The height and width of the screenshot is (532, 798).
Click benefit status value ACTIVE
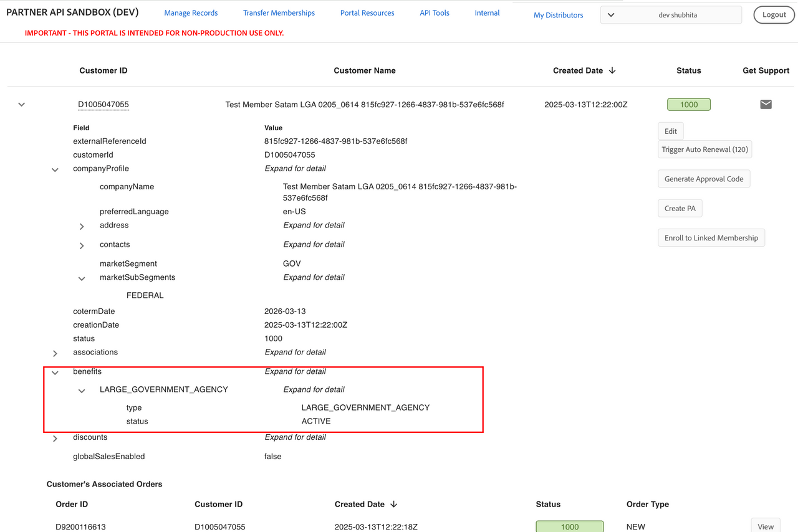pos(316,421)
